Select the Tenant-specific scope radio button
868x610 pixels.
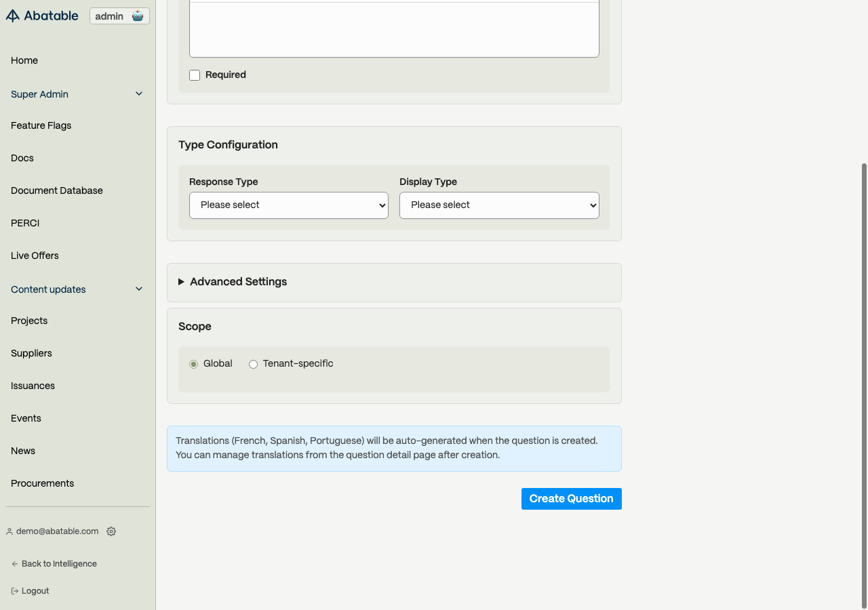click(254, 365)
